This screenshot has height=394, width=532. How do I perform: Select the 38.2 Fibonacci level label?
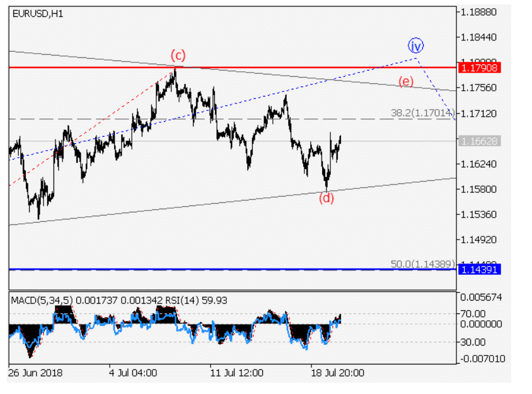coord(422,113)
